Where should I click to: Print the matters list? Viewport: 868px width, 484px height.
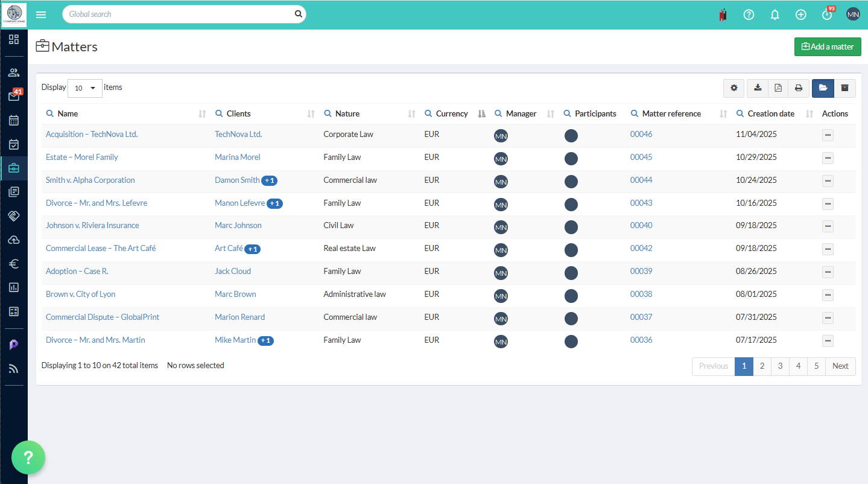point(798,88)
